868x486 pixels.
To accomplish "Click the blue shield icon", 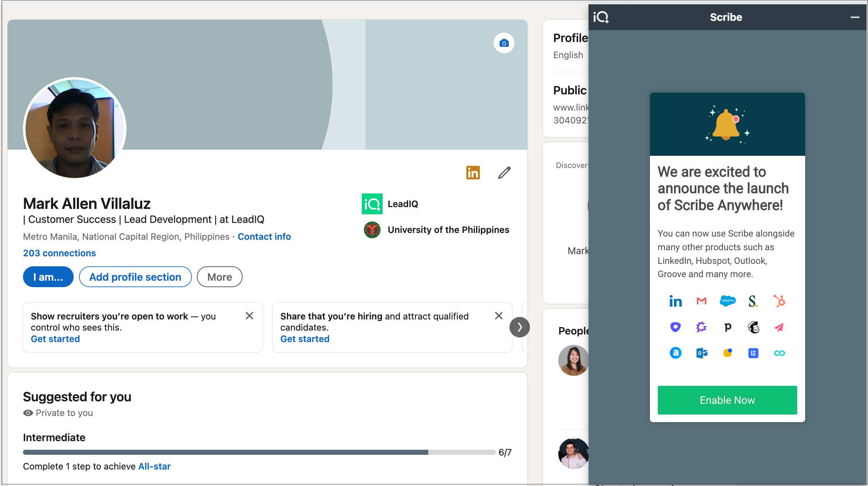I will pos(675,327).
